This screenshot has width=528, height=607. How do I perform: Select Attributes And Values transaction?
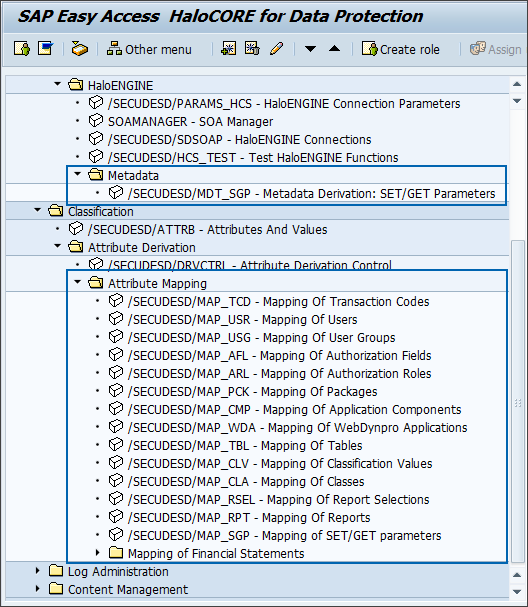point(207,230)
